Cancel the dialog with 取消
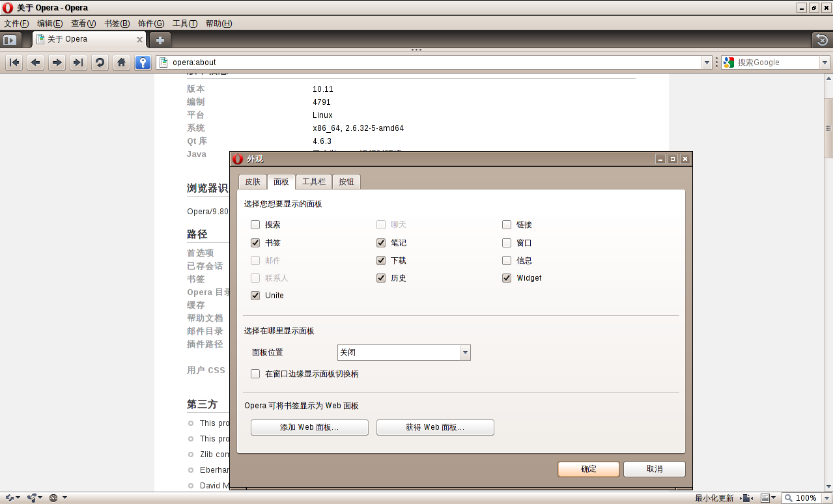 pyautogui.click(x=655, y=469)
